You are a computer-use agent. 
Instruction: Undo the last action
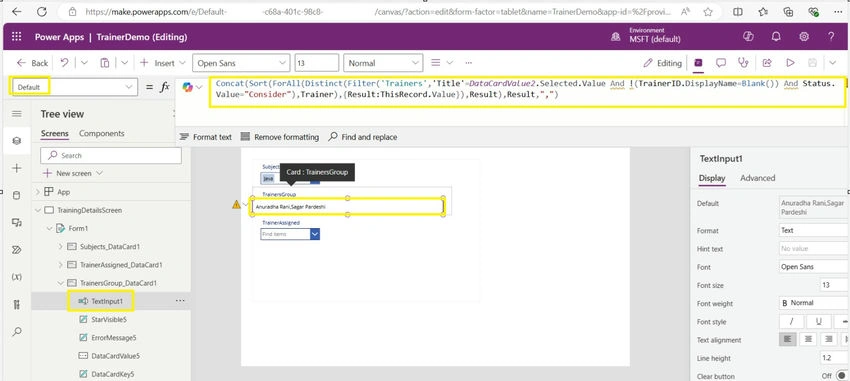pos(65,63)
